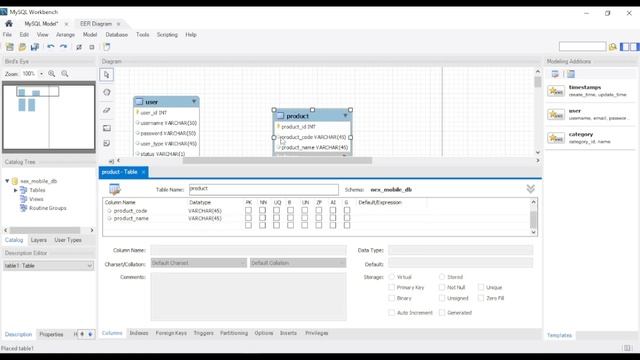Click the Bird's Eye diagram thumbnail
This screenshot has height=360, width=640.
pos(49,117)
